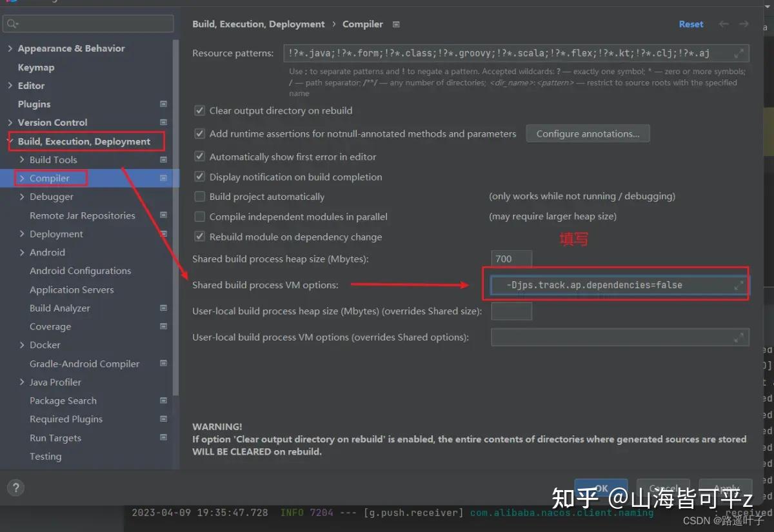Click the Shared build process heap size field
Viewport: 774px width, 532px height.
click(511, 259)
